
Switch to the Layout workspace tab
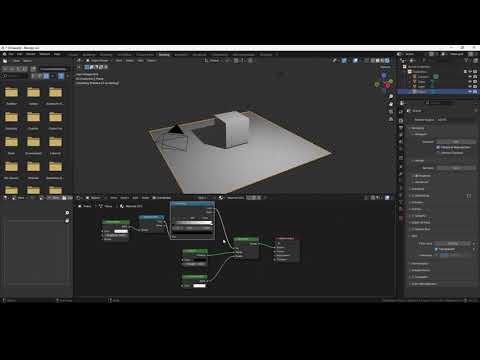[x=73, y=54]
